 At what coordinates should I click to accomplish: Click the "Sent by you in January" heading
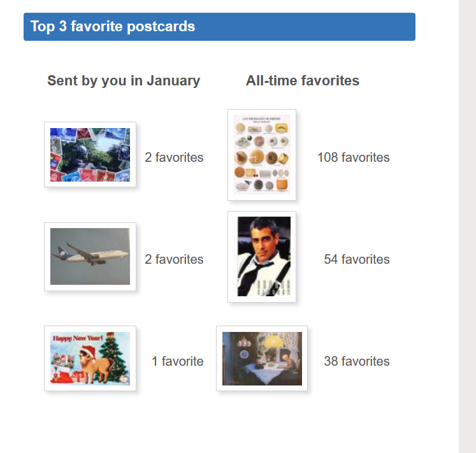(x=124, y=81)
